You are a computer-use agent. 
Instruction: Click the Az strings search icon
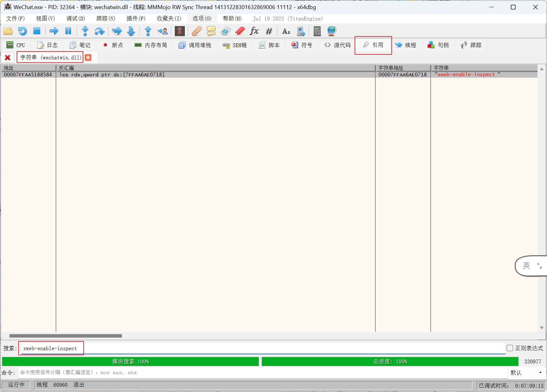click(x=286, y=31)
